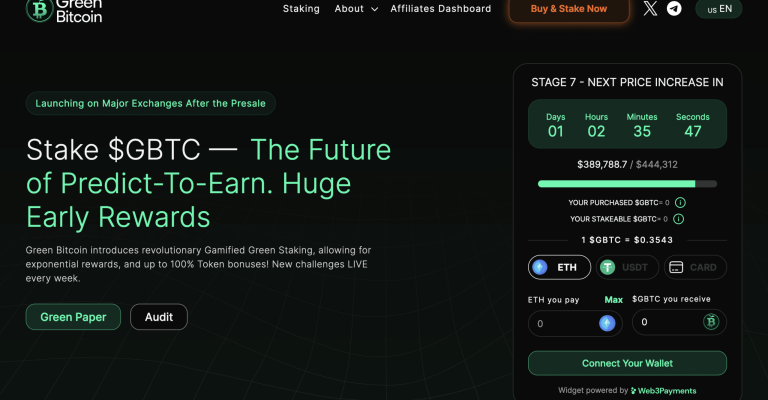Click the presale funding progress bar
Viewport: 768px width, 400px height.
click(x=627, y=184)
